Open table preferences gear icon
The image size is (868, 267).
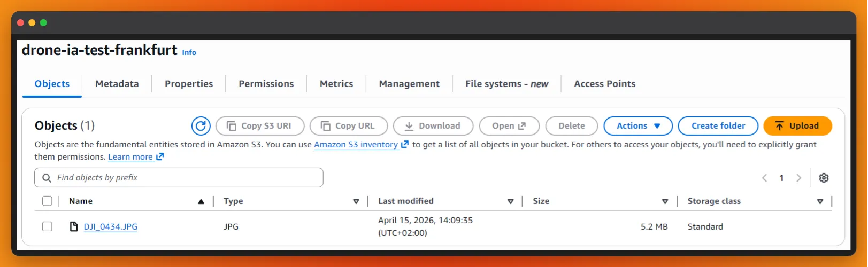[824, 178]
